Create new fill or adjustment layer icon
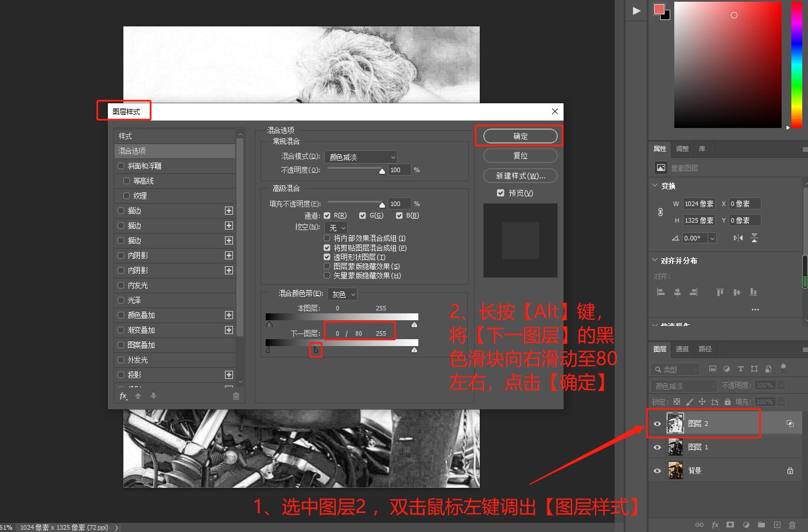This screenshot has height=532, width=808. (746, 525)
